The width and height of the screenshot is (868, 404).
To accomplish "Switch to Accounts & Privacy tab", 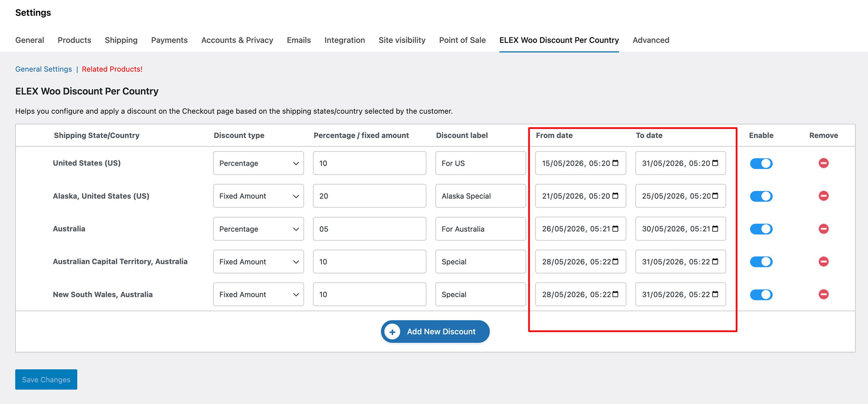I will pyautogui.click(x=237, y=40).
